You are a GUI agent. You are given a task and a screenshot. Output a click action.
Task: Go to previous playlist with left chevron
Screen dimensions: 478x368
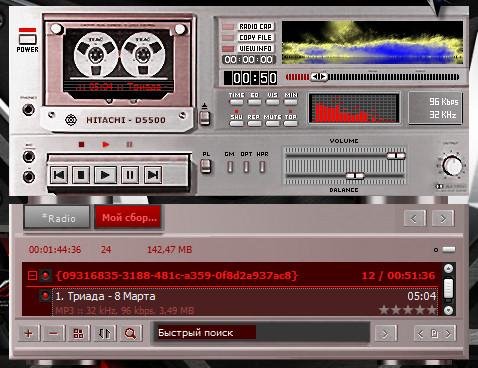[x=420, y=334]
